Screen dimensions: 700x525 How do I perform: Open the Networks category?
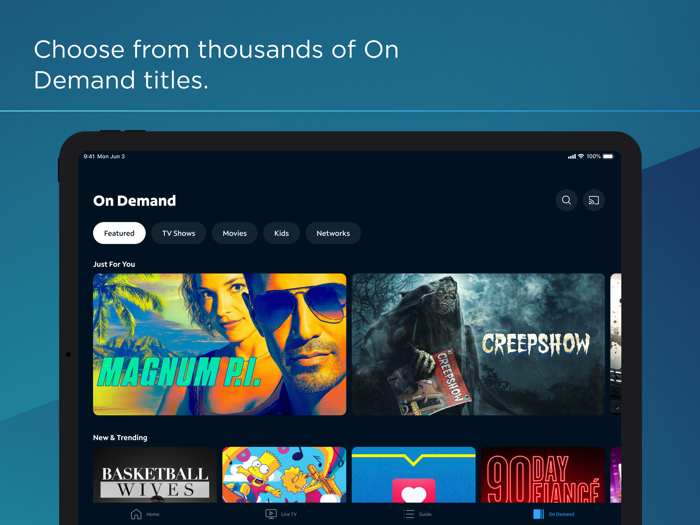(333, 233)
